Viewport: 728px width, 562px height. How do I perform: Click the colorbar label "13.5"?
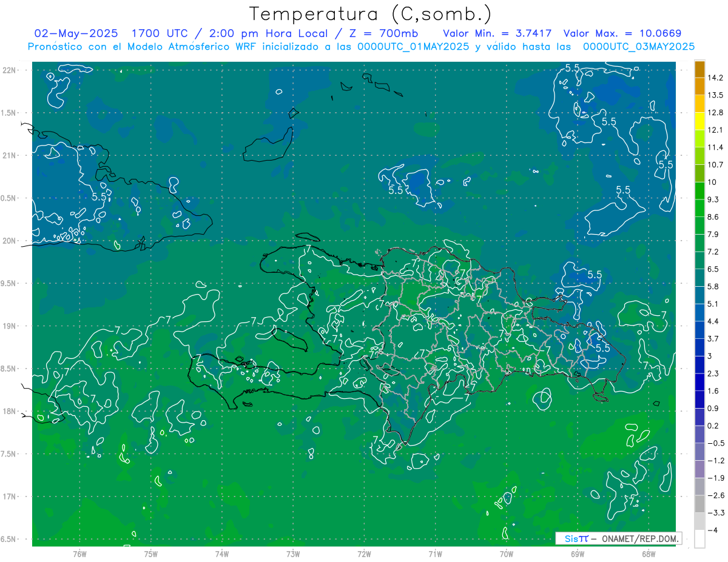click(x=716, y=95)
